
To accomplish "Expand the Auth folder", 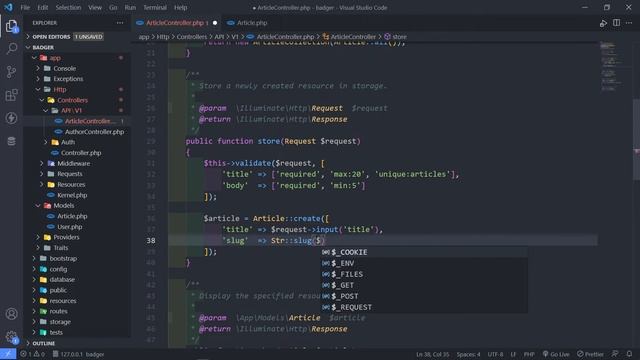I will tap(77, 142).
